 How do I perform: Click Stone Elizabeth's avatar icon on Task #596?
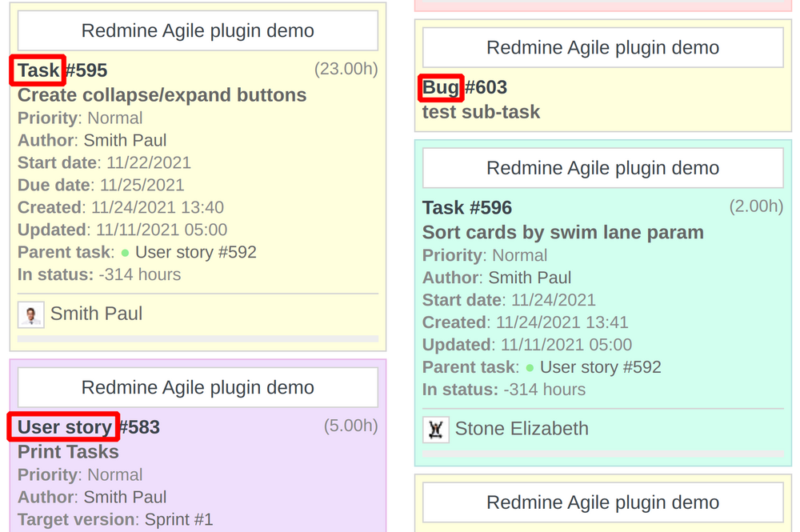(436, 430)
